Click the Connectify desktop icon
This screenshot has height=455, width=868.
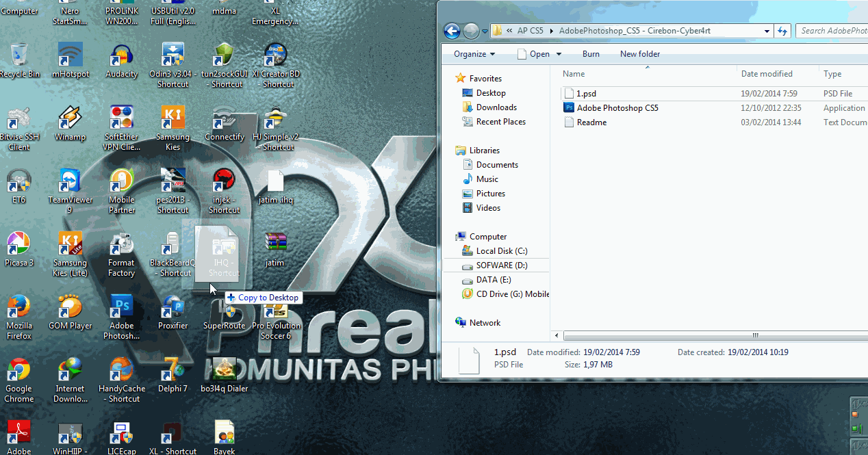(x=225, y=124)
